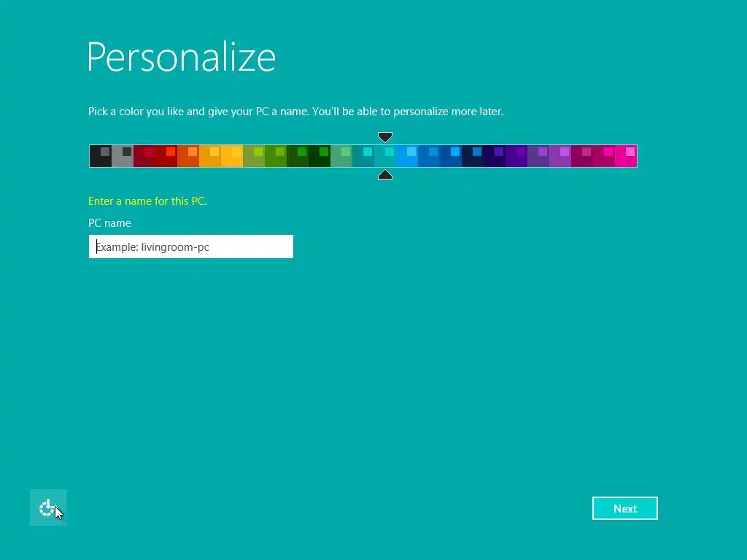Select the pale sea green swatch
The width and height of the screenshot is (747, 560).
pos(341,156)
